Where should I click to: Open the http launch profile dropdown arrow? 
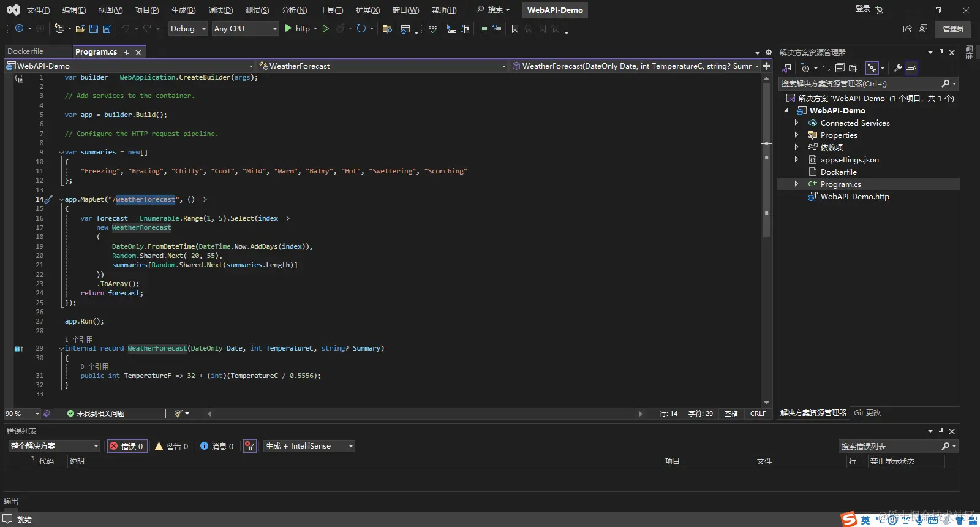(315, 29)
